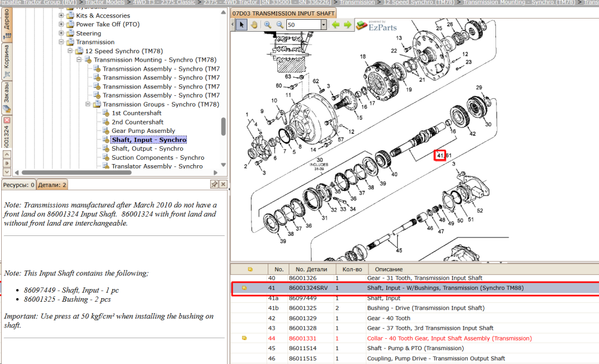599x364 pixels.
Task: Open the zoom percentage dropdown
Action: [323, 25]
